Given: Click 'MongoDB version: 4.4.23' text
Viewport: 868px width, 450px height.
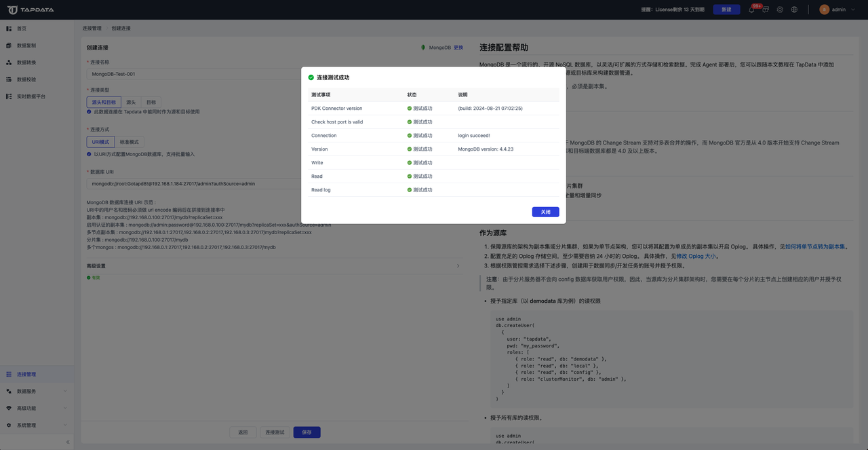Looking at the screenshot, I should pyautogui.click(x=486, y=149).
